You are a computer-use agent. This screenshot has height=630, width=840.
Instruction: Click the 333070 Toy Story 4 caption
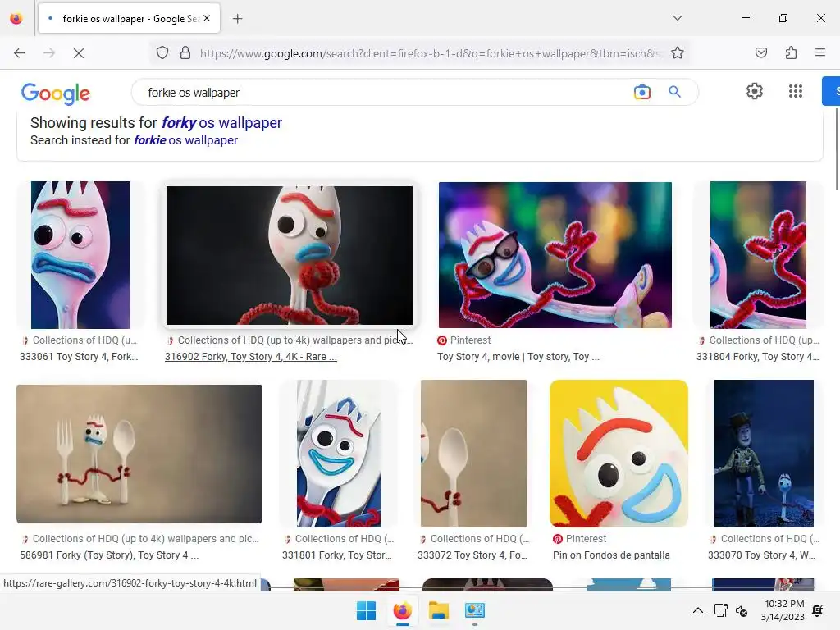[761, 555]
